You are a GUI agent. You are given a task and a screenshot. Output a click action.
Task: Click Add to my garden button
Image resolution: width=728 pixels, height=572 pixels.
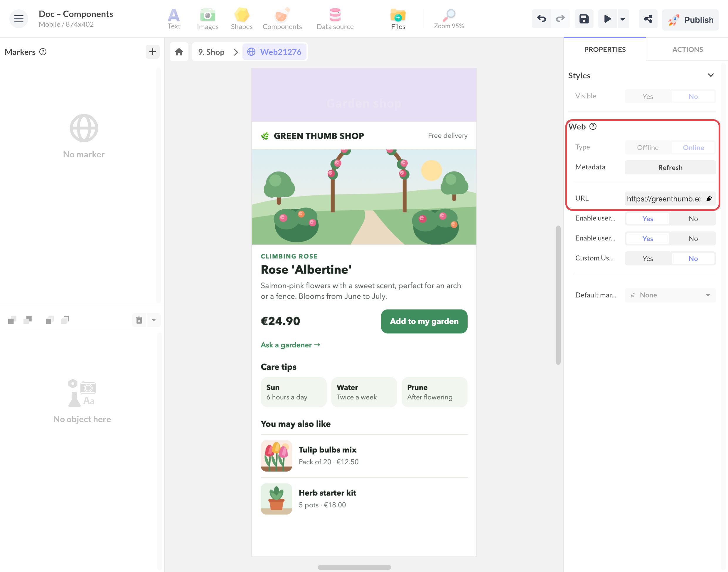click(x=424, y=321)
